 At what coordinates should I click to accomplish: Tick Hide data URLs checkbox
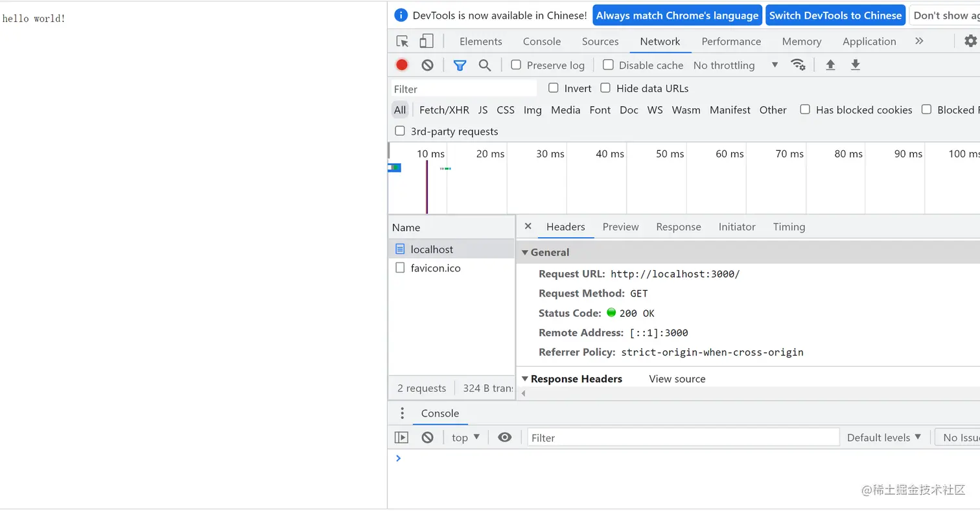(x=605, y=88)
